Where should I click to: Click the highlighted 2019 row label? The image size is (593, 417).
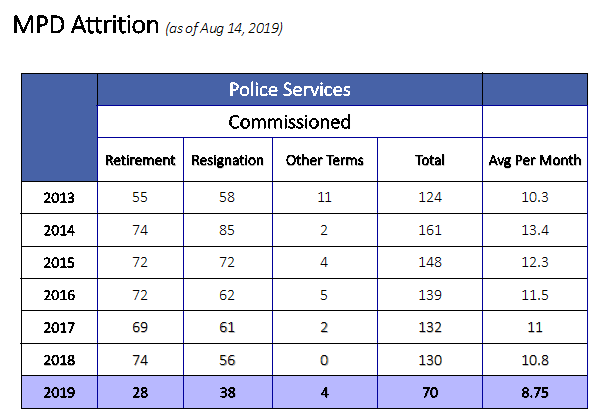click(59, 392)
